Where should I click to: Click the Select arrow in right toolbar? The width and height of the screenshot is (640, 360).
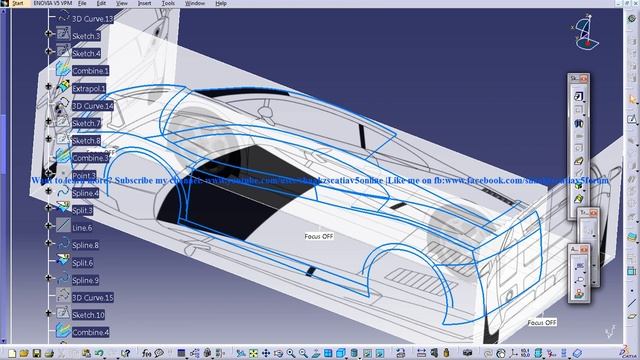point(632,99)
